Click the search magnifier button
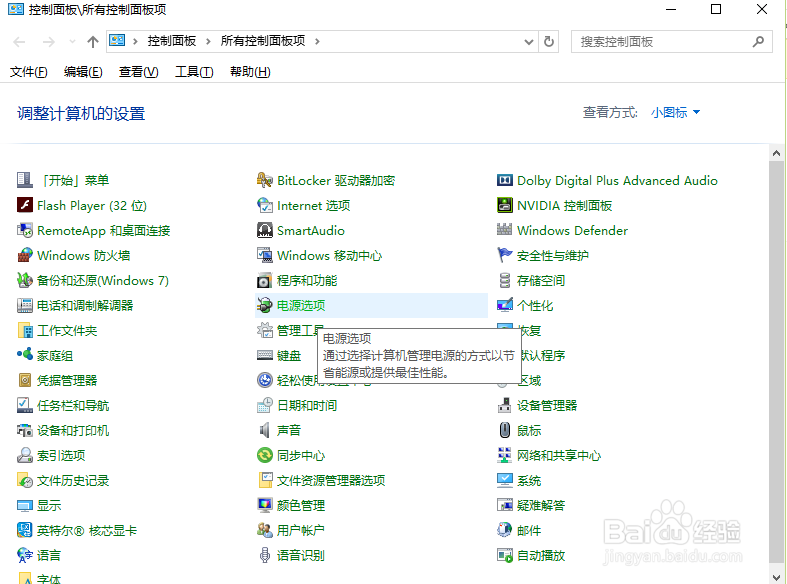 [758, 42]
